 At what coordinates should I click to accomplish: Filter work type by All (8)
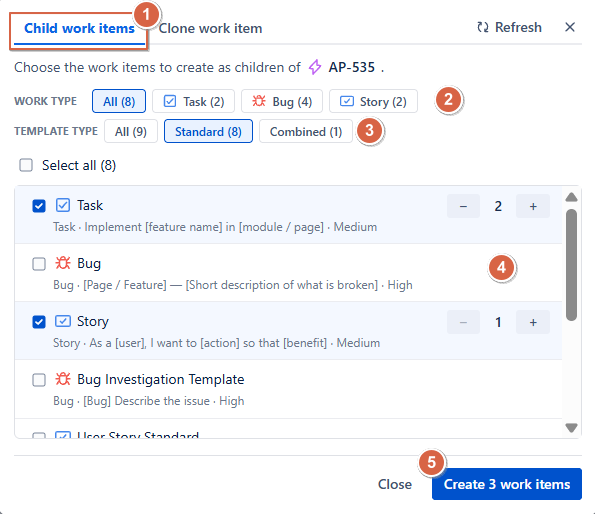coord(119,101)
